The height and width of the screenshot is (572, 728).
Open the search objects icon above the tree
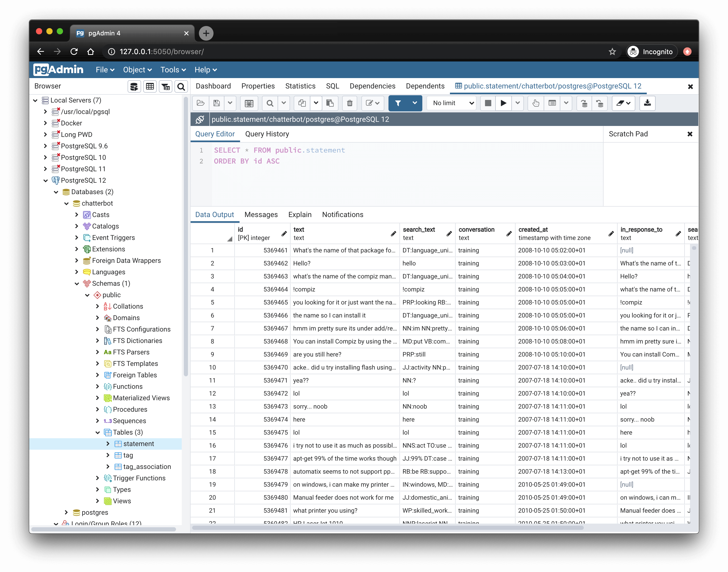point(181,86)
